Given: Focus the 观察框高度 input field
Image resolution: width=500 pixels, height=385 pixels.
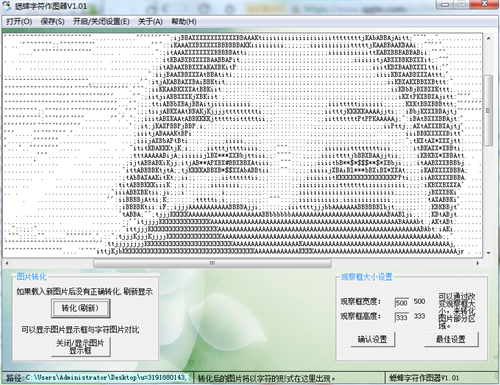Looking at the screenshot, I should pyautogui.click(x=401, y=317).
